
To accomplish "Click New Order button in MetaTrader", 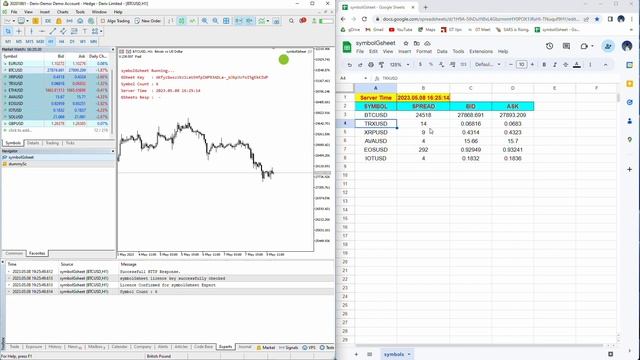I will 148,21.
